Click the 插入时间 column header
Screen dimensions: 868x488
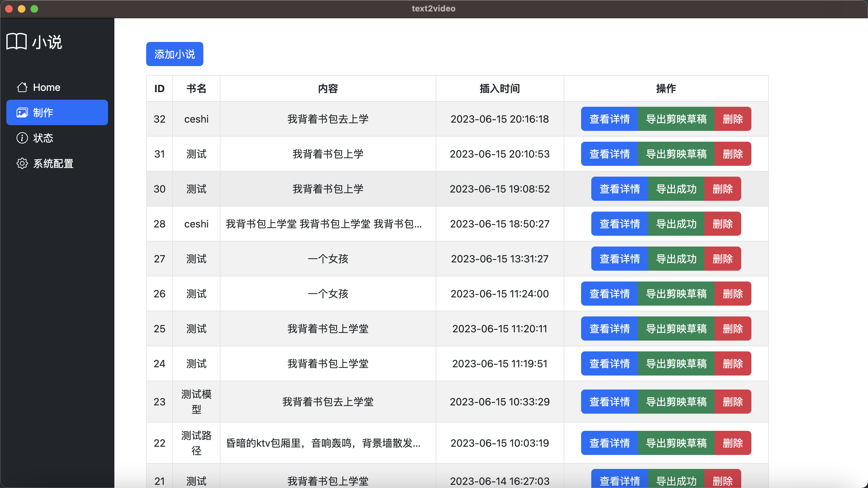pos(499,89)
